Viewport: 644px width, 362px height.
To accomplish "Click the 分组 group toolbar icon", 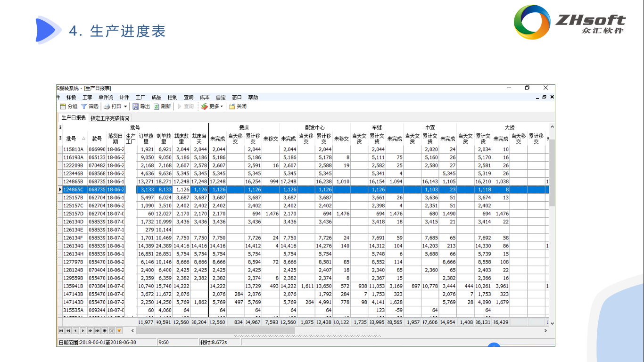I will coord(63,107).
